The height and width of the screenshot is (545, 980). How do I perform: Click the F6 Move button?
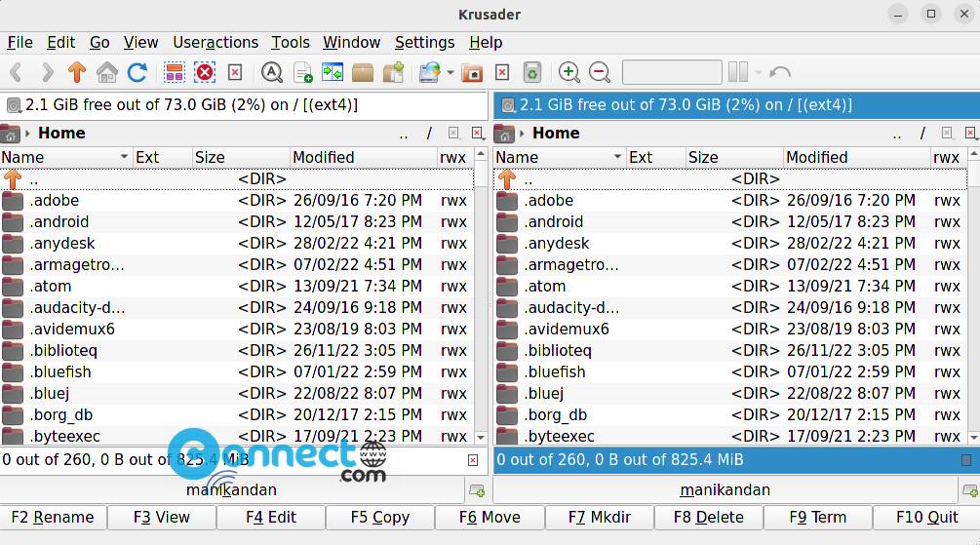tap(490, 518)
